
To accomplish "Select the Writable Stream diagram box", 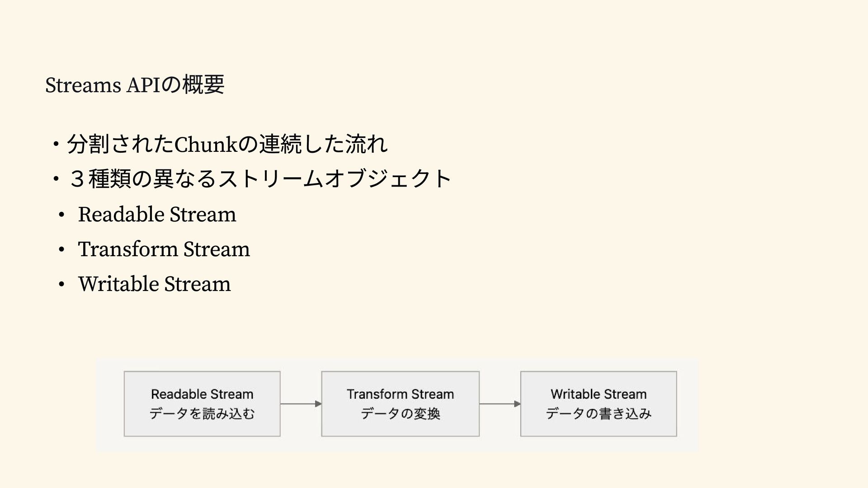I will tap(599, 404).
